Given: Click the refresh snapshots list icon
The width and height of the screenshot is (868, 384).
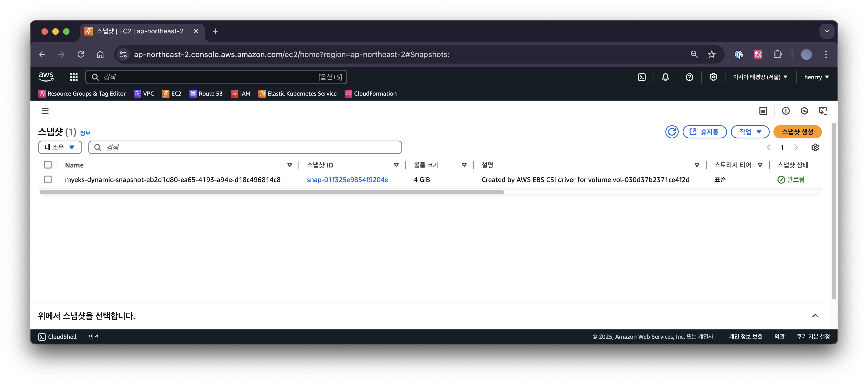Looking at the screenshot, I should [672, 132].
